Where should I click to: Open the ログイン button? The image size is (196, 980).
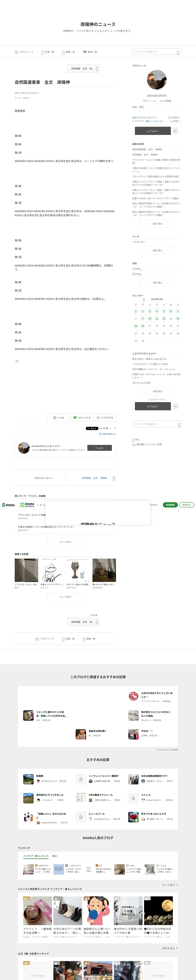pyautogui.click(x=187, y=505)
